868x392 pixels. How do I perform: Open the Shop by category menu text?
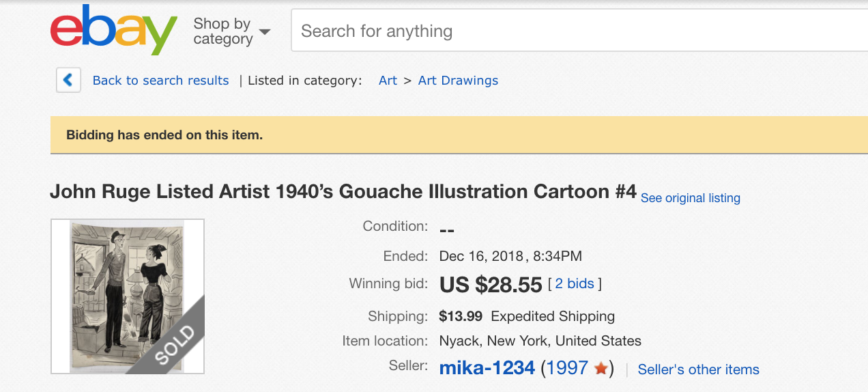[222, 31]
